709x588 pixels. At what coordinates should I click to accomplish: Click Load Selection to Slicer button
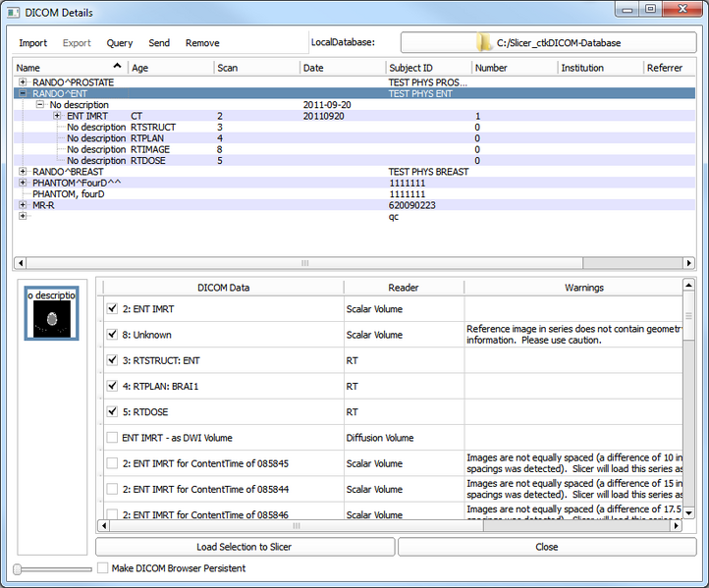click(x=245, y=547)
